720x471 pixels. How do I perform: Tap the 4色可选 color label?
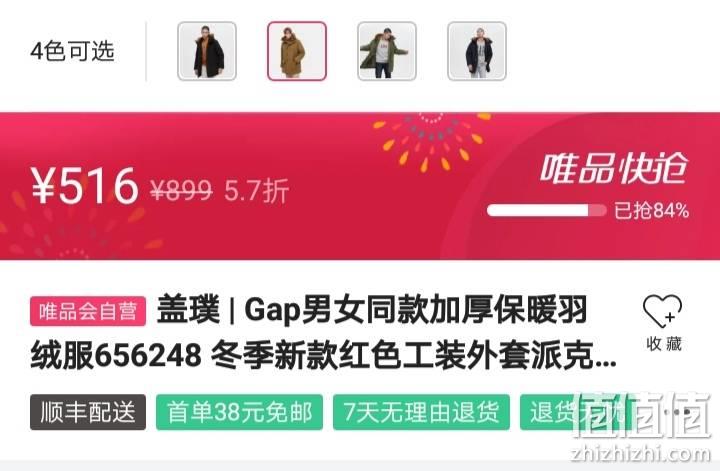click(72, 51)
